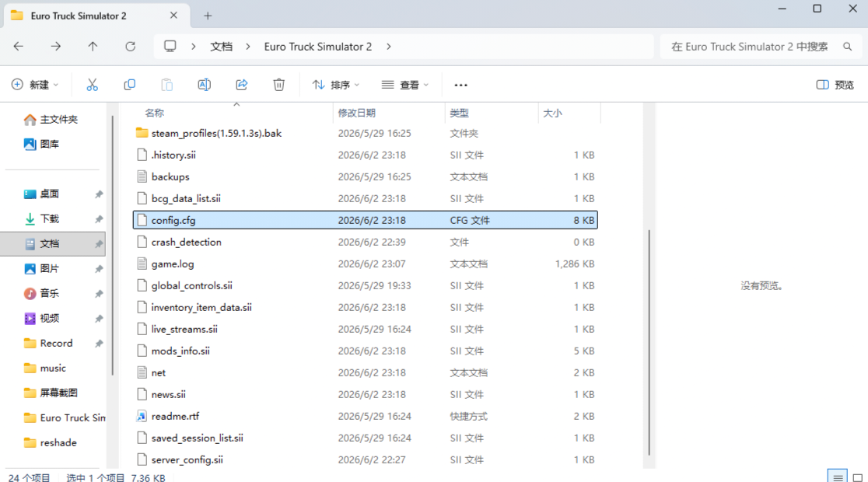Viewport: 868px width, 482px height.
Task: Click the Rename icon in toolbar
Action: click(x=205, y=85)
